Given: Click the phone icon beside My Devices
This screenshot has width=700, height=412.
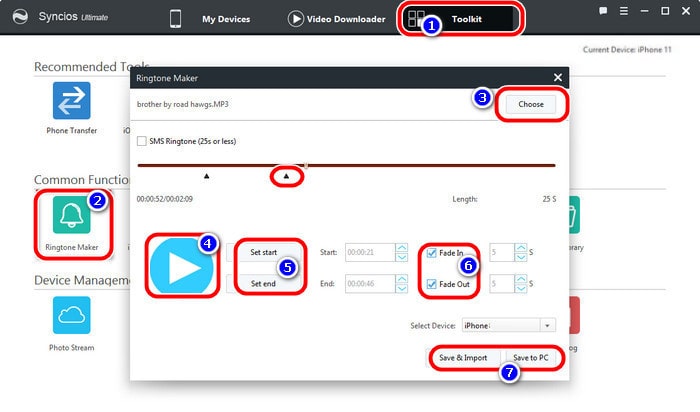Looking at the screenshot, I should tap(175, 19).
